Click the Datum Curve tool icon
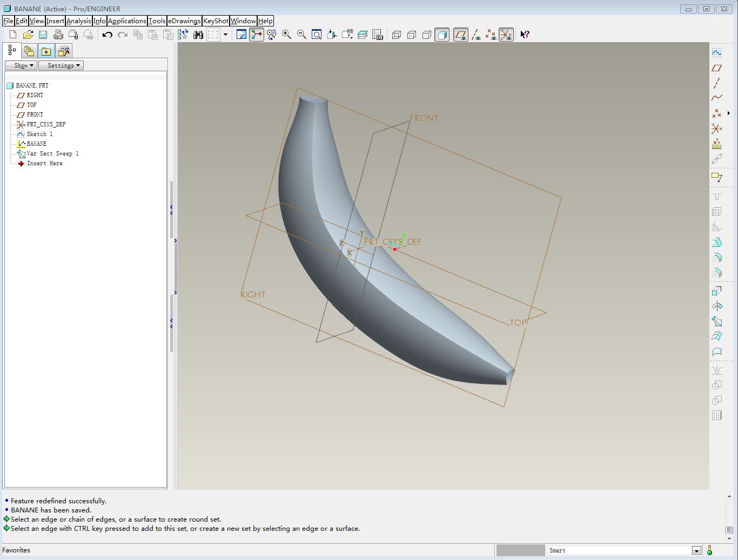The height and width of the screenshot is (560, 738). tap(717, 98)
